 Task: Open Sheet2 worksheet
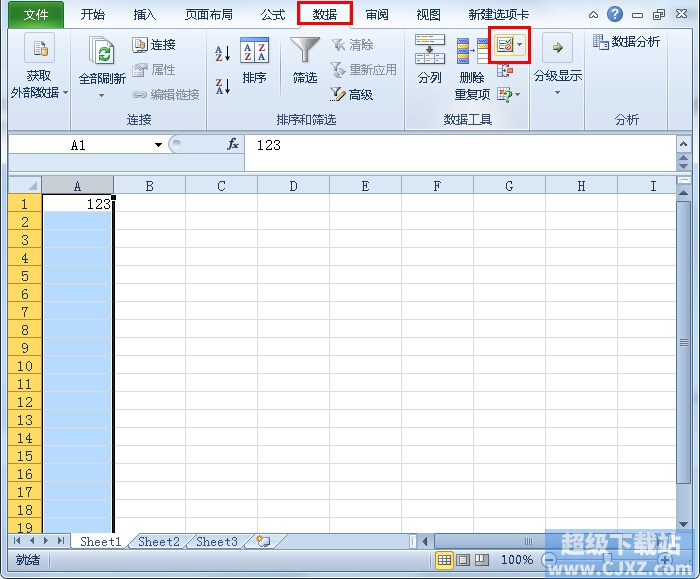pyautogui.click(x=159, y=542)
